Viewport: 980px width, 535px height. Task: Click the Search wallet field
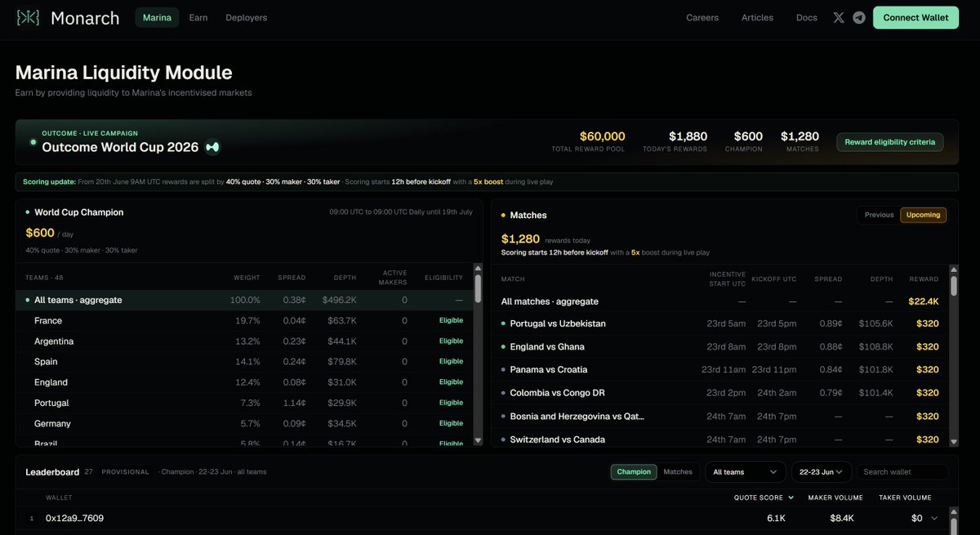[902, 471]
